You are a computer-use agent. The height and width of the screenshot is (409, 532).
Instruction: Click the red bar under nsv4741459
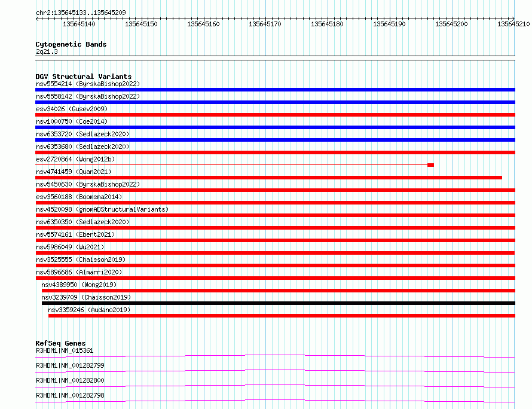[269, 178]
